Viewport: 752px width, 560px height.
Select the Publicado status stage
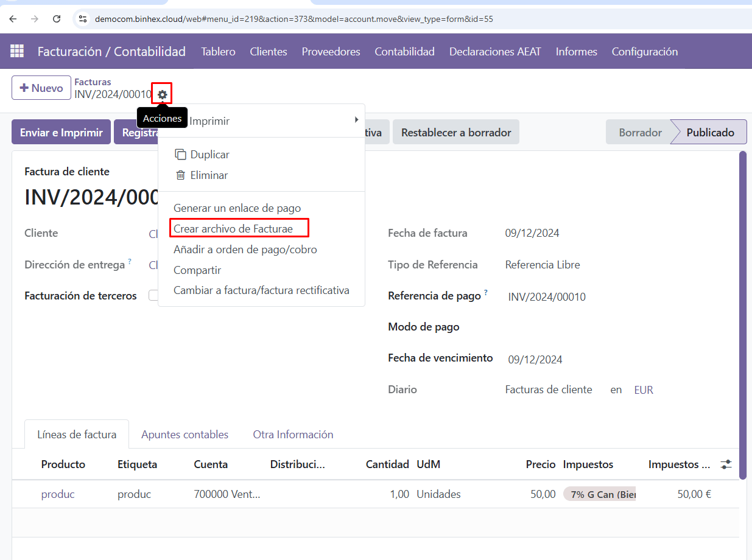[710, 132]
